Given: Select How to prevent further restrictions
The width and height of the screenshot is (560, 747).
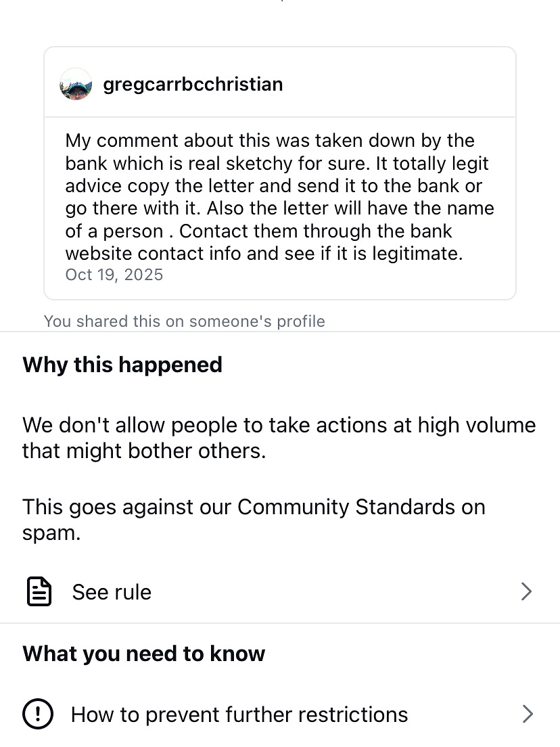Looking at the screenshot, I should (x=239, y=715).
